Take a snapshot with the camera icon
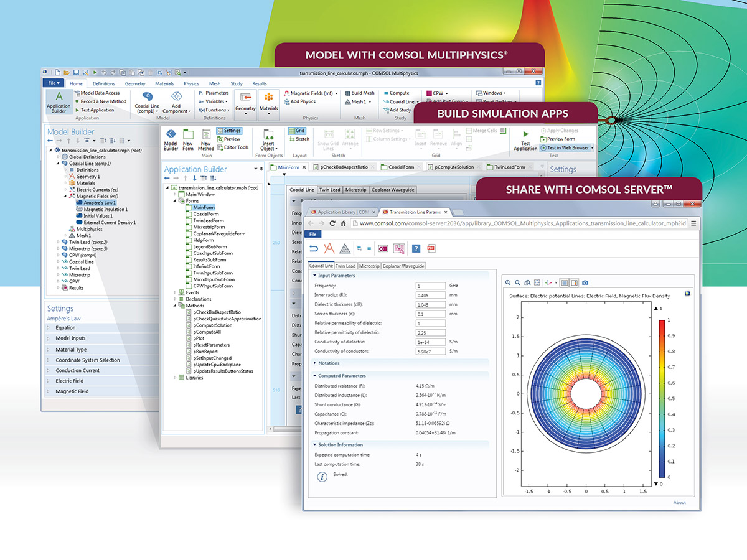 (586, 282)
